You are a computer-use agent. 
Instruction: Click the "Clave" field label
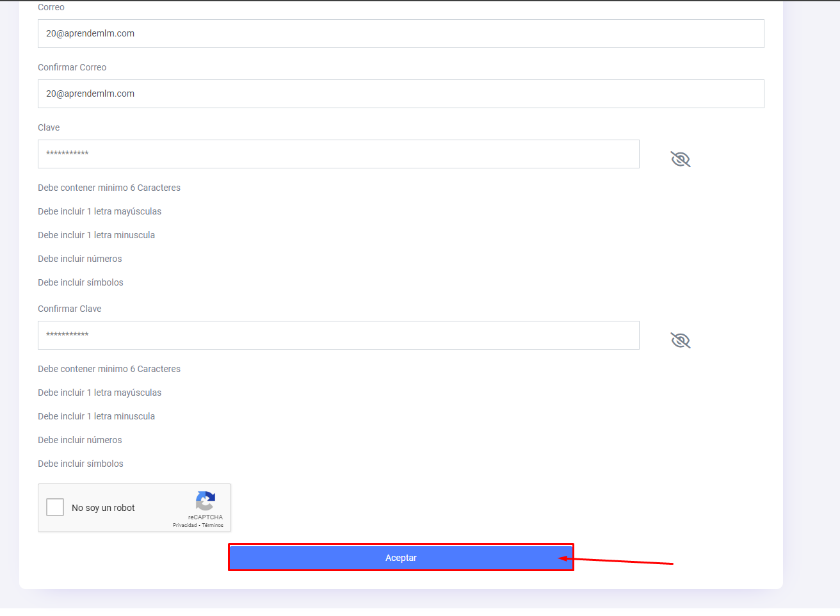pos(49,127)
